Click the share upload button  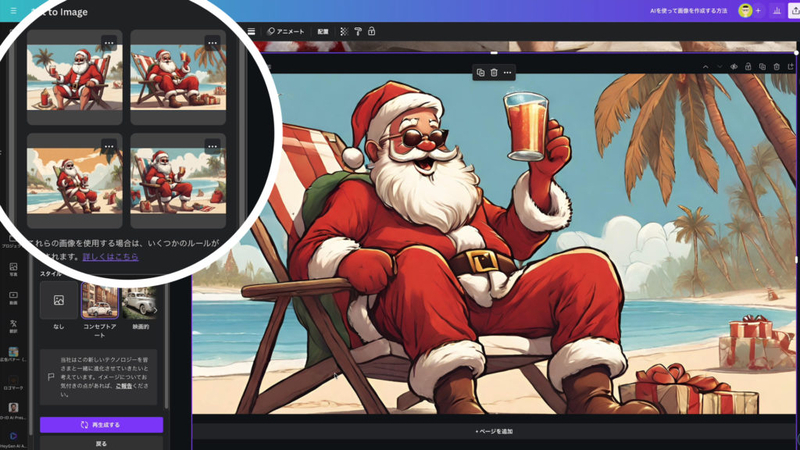[x=794, y=11]
